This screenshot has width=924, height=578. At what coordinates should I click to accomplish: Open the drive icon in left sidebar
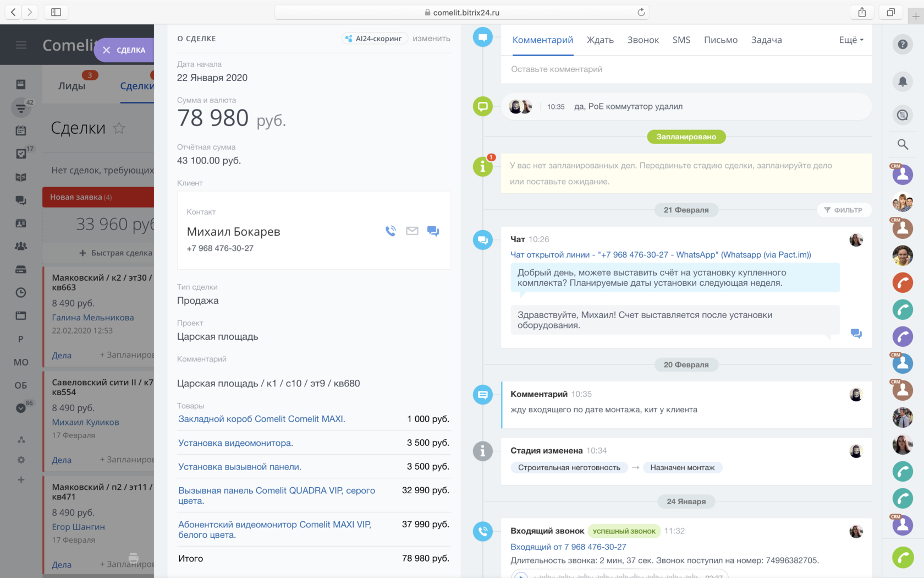[21, 270]
